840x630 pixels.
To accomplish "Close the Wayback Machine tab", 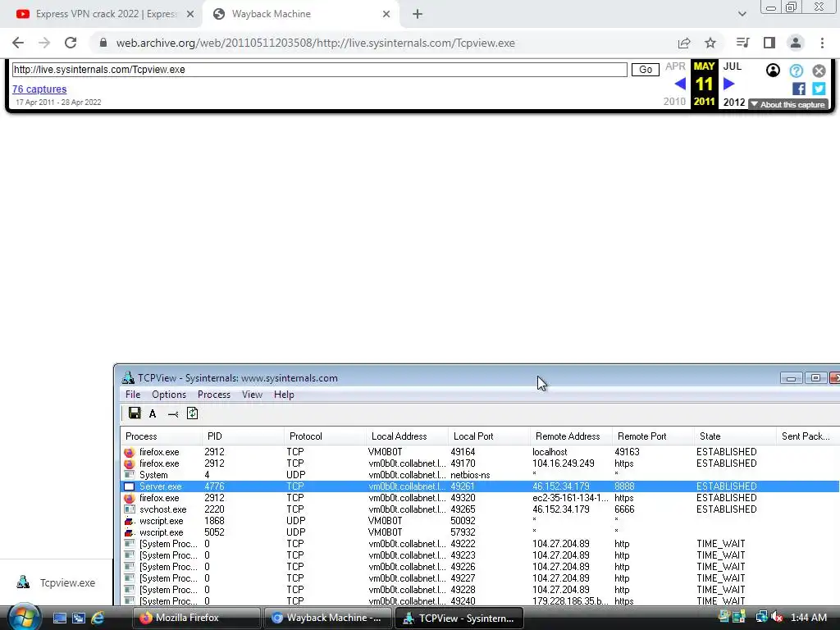I will [386, 14].
